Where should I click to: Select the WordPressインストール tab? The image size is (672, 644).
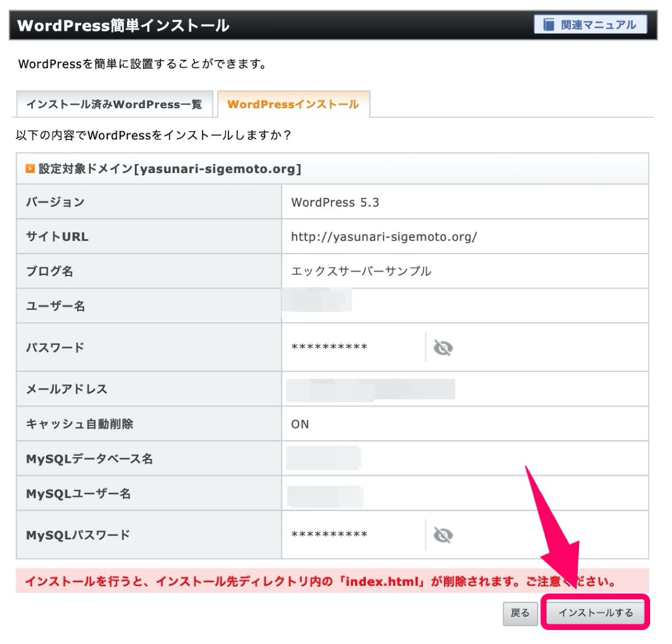pyautogui.click(x=293, y=104)
